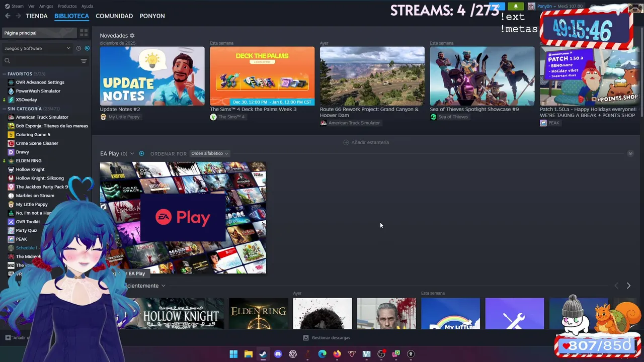Viewport: 644px width, 362px height.
Task: Select American Truck Simulator entry
Action: [42, 117]
